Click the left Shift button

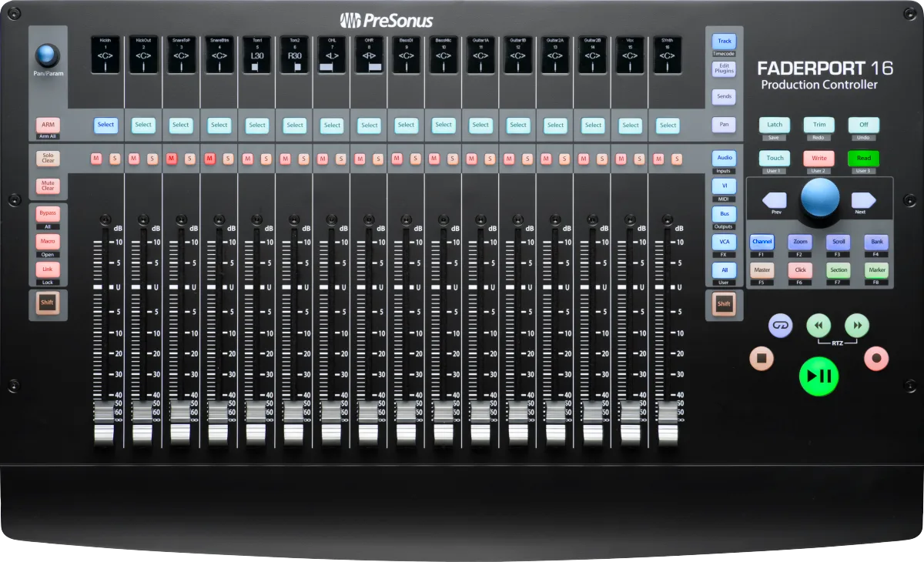click(x=48, y=303)
